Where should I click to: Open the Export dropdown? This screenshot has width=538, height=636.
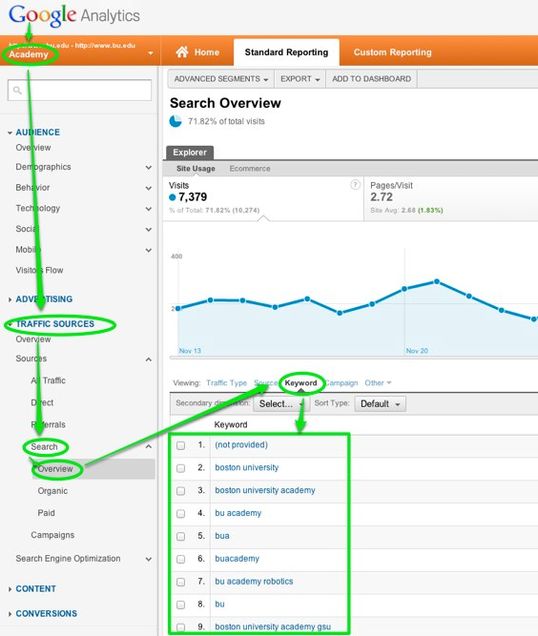click(300, 79)
